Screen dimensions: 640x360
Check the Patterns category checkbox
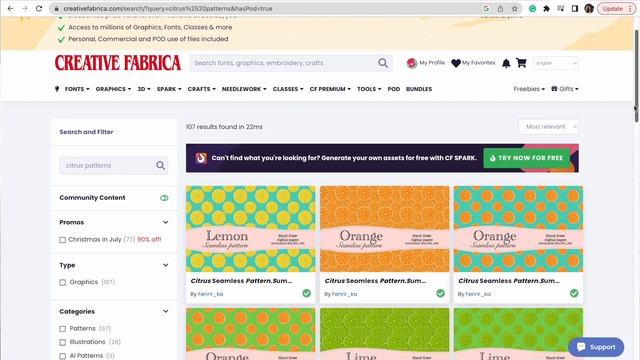click(62, 329)
